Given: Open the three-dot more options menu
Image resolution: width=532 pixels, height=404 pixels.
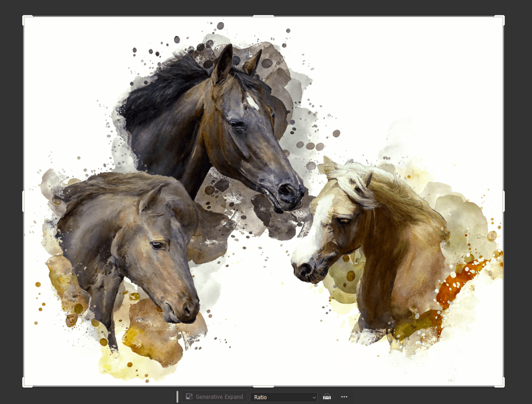Looking at the screenshot, I should (x=344, y=397).
